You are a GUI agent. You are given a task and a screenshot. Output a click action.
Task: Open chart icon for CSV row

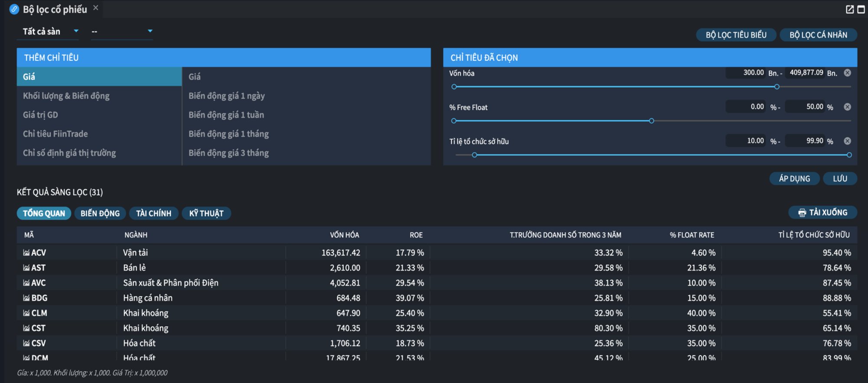(x=26, y=343)
